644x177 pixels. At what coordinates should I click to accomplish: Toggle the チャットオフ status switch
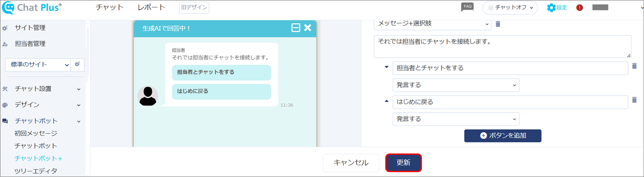(x=510, y=8)
